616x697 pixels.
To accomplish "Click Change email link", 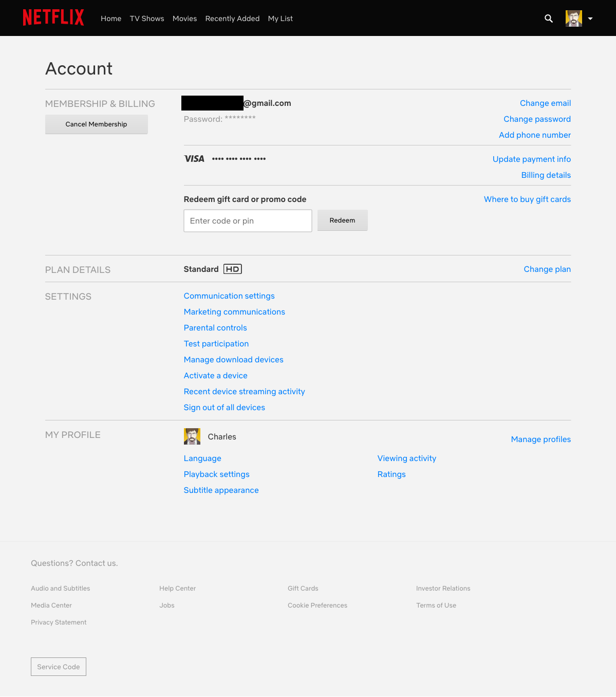I will point(545,103).
